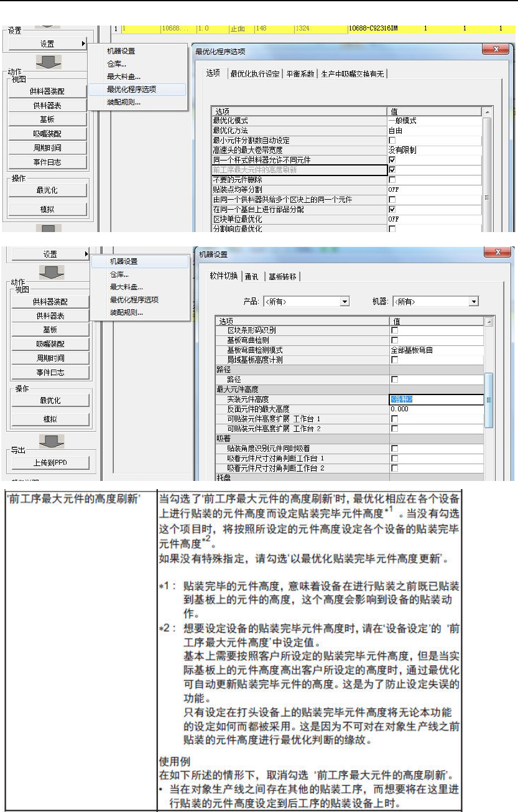Go to 生产中吸嘴交换有无 tab
This screenshot has width=518, height=812.
coord(353,73)
